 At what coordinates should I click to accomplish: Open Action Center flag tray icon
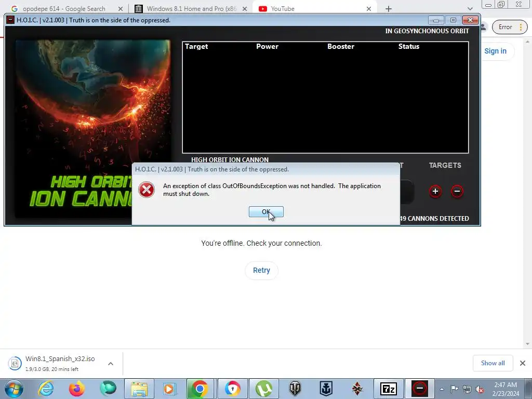tap(454, 389)
